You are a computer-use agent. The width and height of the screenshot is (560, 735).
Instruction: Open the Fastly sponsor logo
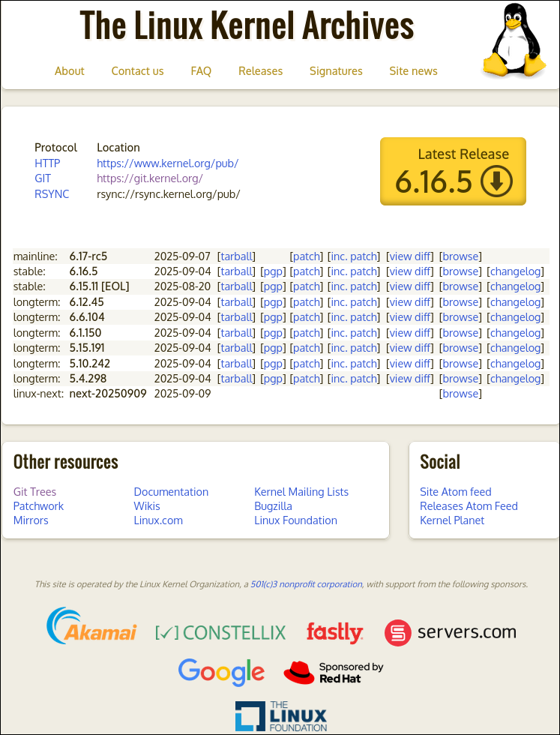[x=334, y=632]
